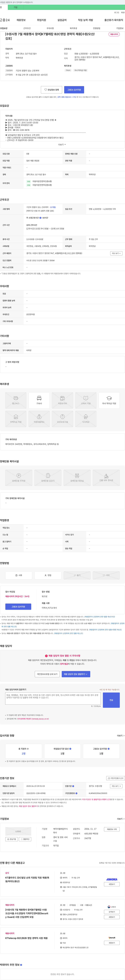The height and width of the screenshot is (980, 125).
Task: Expand 직무내용 with 더보기
Action: [62, 145]
